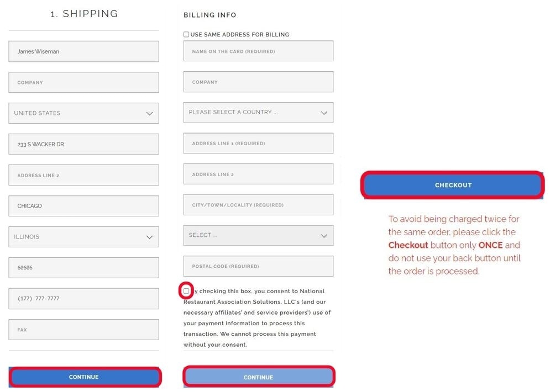Click the shipping Company field

point(83,82)
